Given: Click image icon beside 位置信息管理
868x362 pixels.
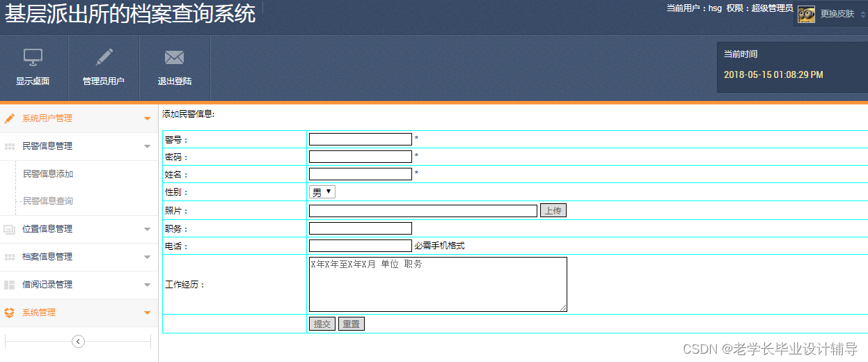Looking at the screenshot, I should click(x=10, y=229).
